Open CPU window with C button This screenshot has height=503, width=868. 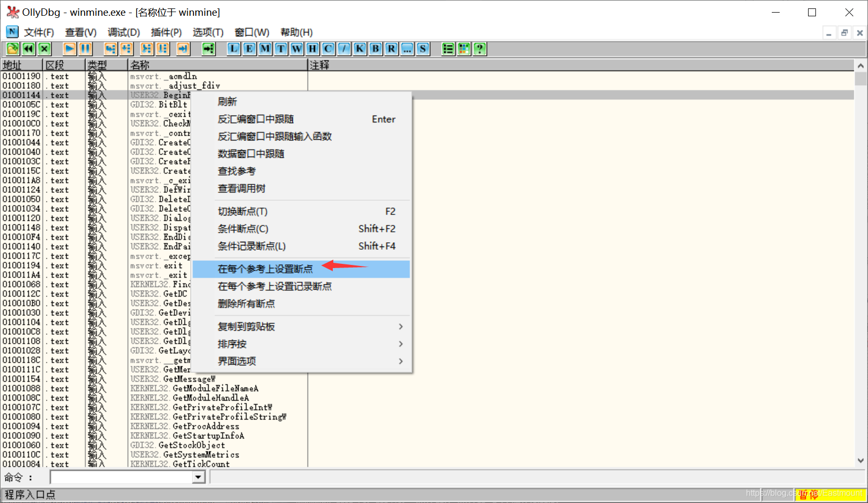(x=328, y=49)
